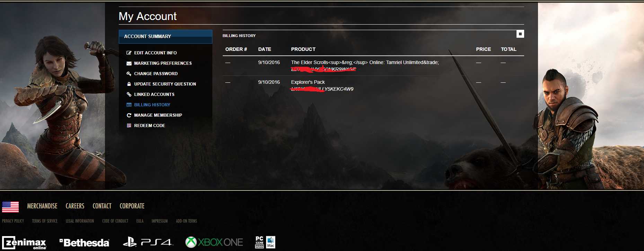The image size is (644, 251).
Task: Click the Linked Accounts chain icon
Action: tap(129, 95)
